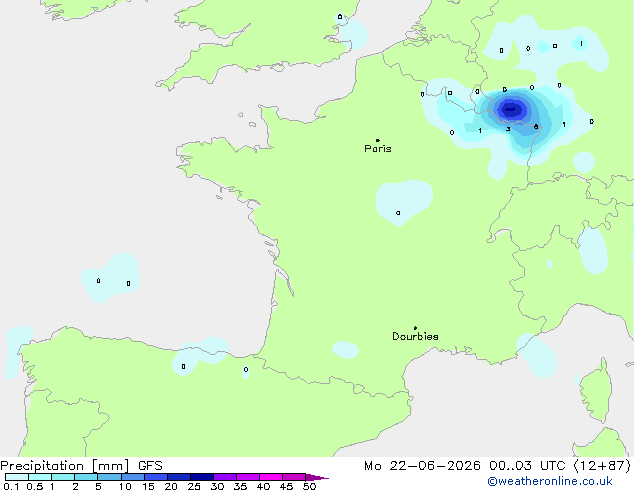
Task: Click the 40 mm magenta legend swatch
Action: click(271, 477)
